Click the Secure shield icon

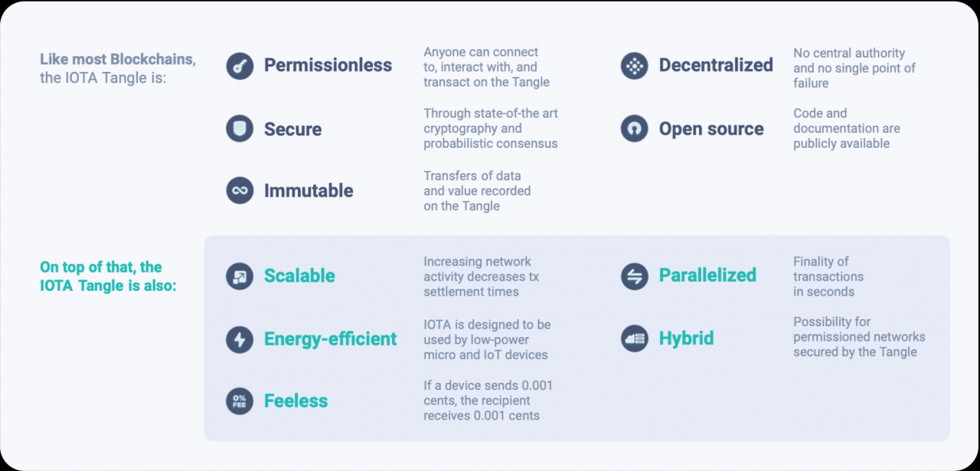240,129
